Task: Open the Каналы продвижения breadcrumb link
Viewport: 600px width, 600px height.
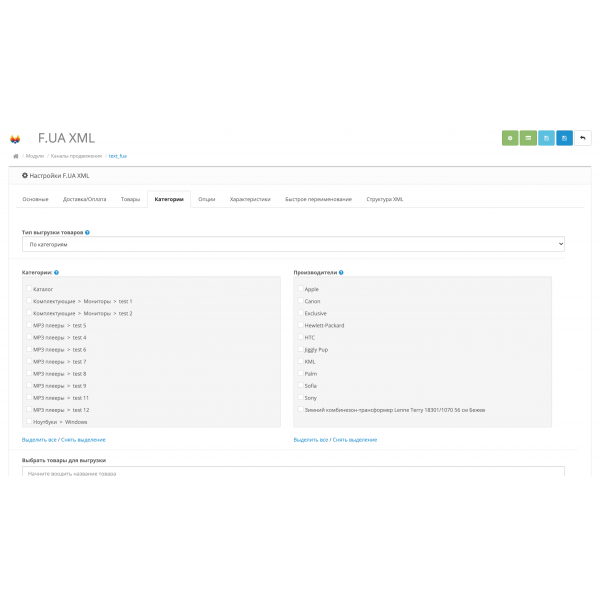Action: 76,156
